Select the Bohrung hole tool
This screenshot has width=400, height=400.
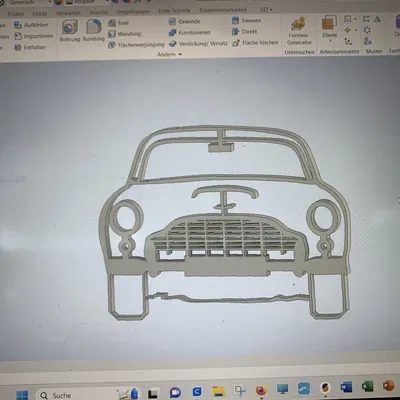click(70, 30)
